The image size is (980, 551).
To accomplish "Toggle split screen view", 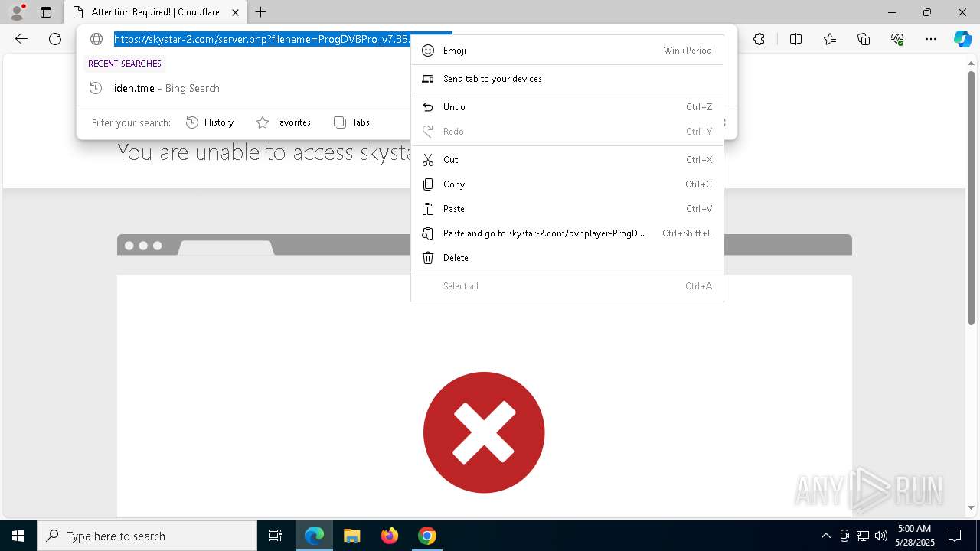I will 795,39.
